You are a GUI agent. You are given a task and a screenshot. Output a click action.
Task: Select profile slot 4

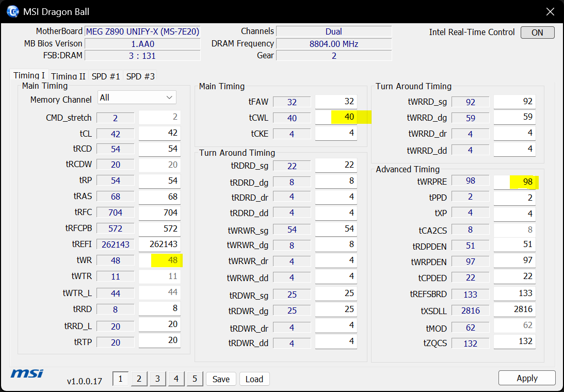176,379
